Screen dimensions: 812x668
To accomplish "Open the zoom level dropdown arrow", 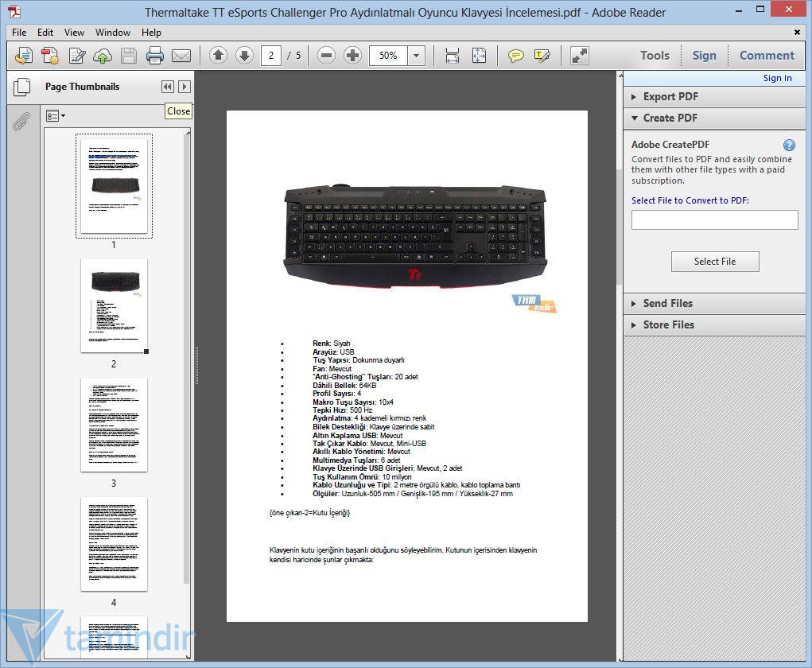I will (x=417, y=56).
